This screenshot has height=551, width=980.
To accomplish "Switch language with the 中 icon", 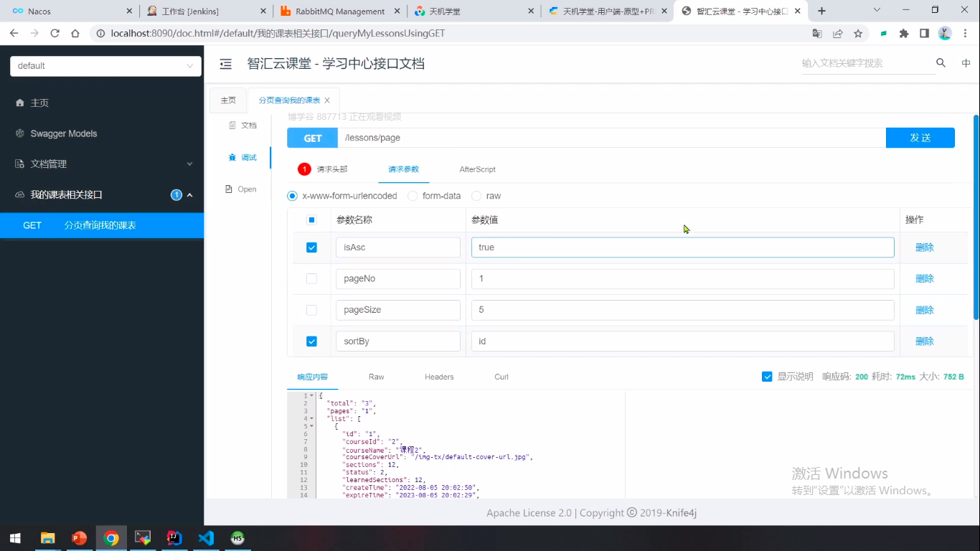I will click(966, 63).
